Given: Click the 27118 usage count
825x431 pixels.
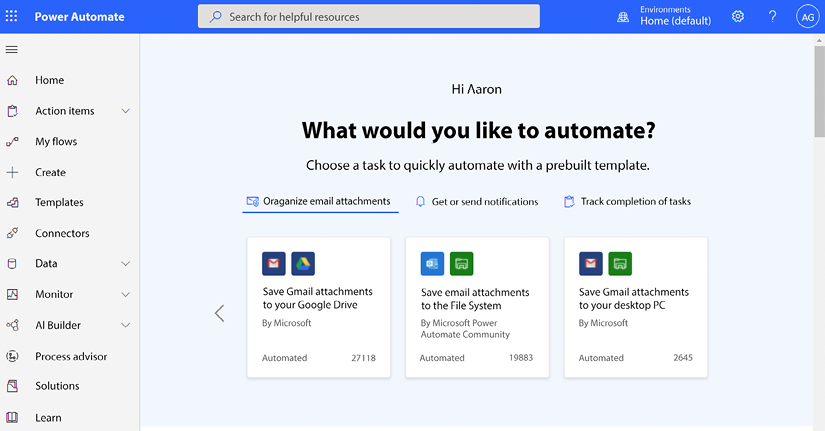Looking at the screenshot, I should pyautogui.click(x=364, y=358).
